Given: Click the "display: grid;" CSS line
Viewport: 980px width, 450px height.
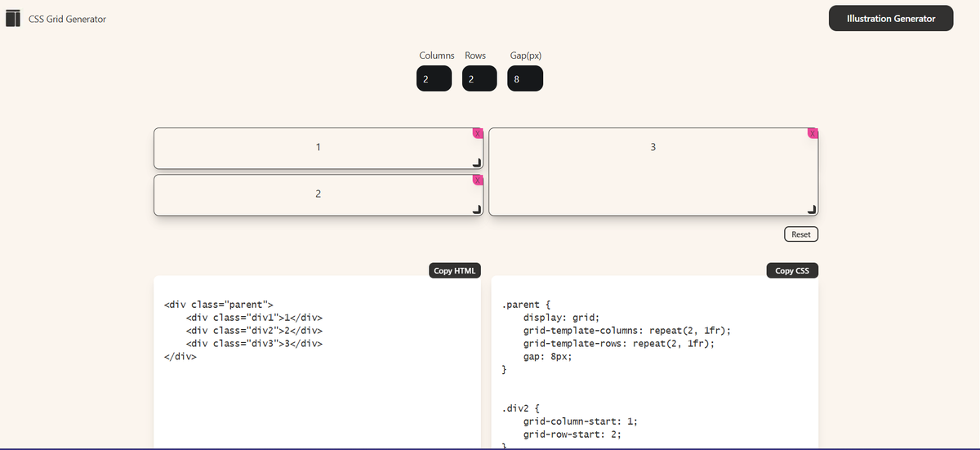Looking at the screenshot, I should (x=562, y=318).
